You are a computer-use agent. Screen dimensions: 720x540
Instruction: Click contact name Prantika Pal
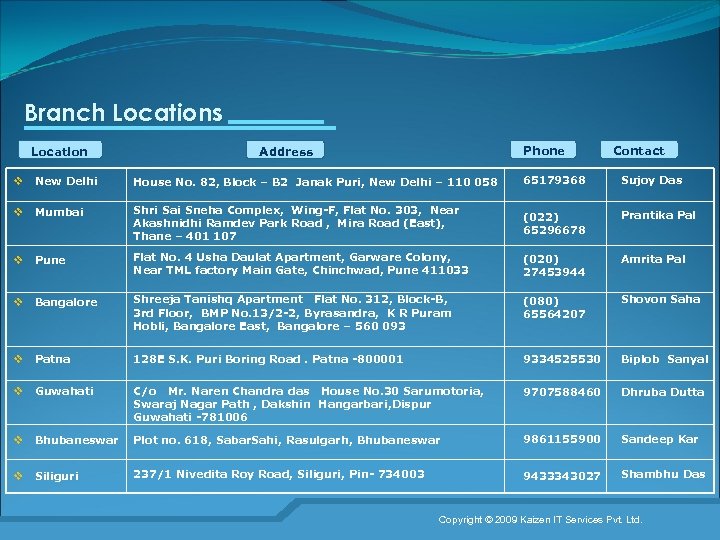coord(658,215)
